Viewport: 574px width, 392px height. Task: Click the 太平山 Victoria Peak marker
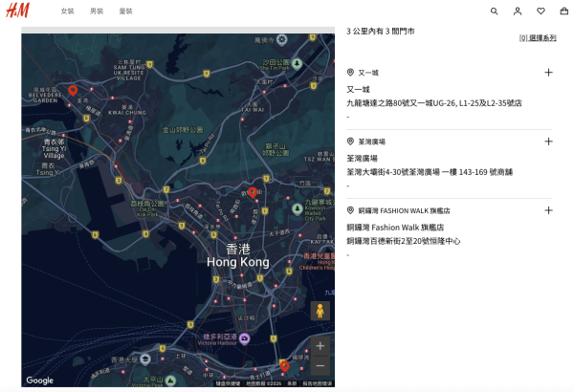pyautogui.click(x=170, y=381)
